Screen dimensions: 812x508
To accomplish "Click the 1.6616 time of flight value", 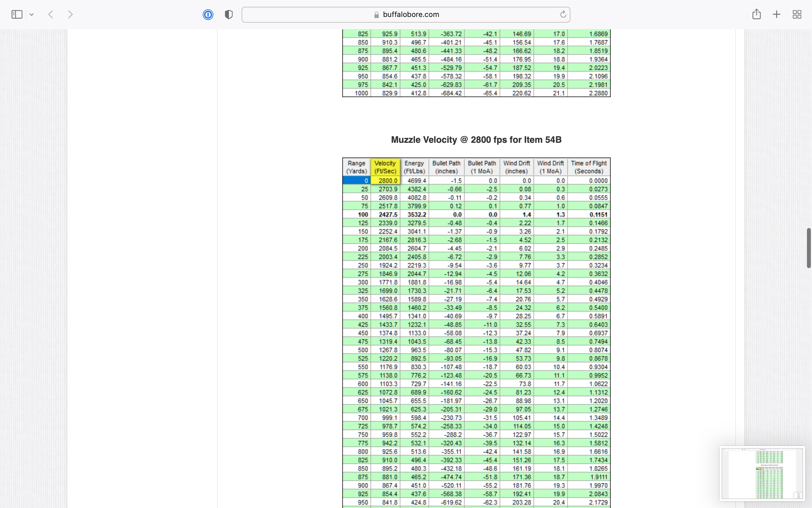I will [x=589, y=452].
